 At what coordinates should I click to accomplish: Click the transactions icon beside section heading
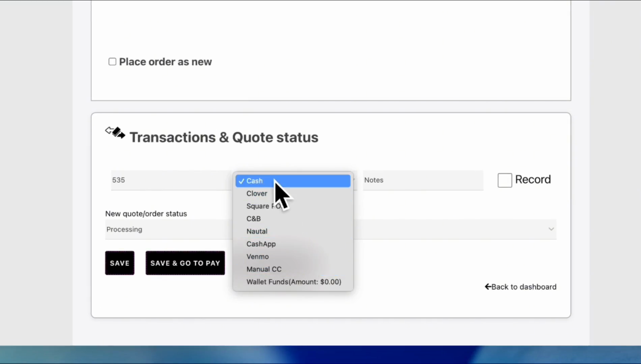click(x=115, y=132)
